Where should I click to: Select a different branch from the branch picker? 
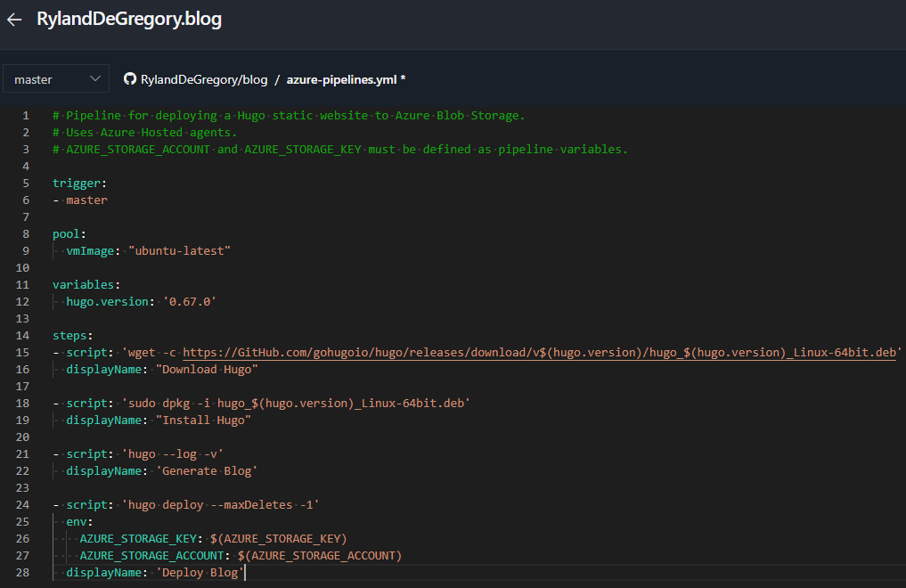click(55, 78)
